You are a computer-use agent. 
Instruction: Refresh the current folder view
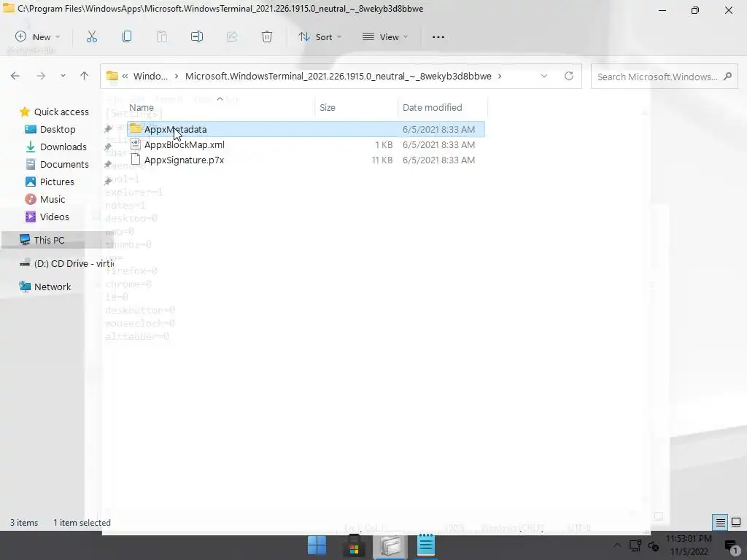coord(569,76)
